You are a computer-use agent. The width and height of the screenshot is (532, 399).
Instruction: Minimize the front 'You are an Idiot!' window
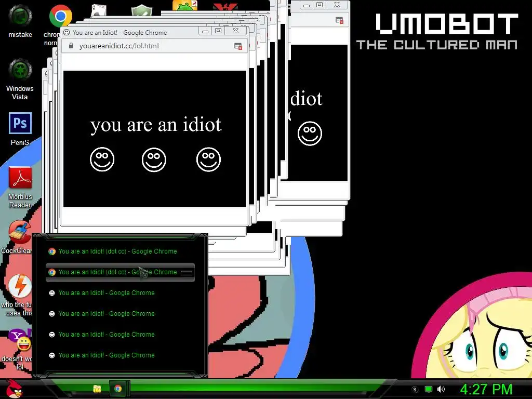coord(205,32)
